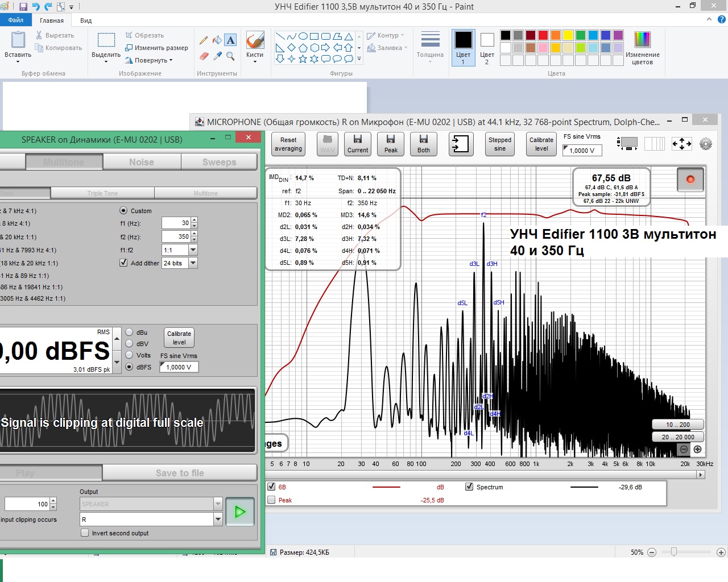
Task: Click the Stepped sine button
Action: pyautogui.click(x=499, y=144)
